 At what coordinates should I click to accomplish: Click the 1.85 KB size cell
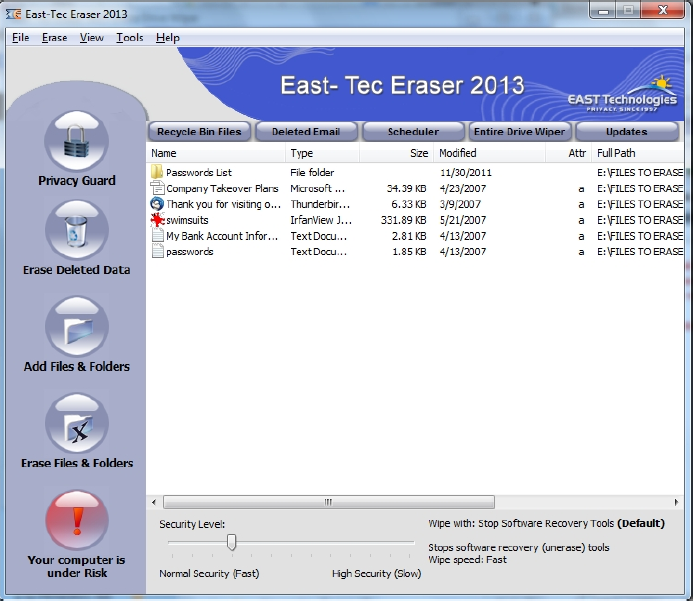pos(409,251)
